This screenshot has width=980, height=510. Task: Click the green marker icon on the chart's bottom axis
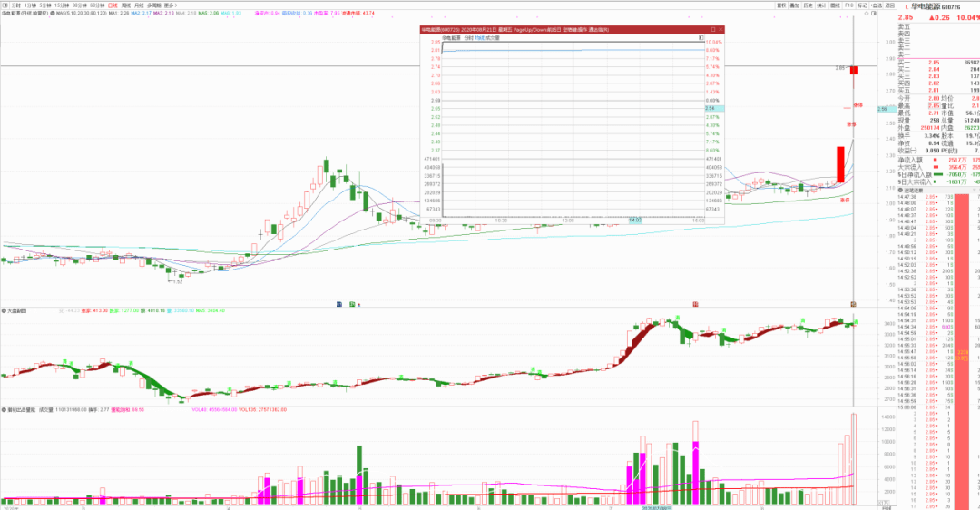[x=352, y=304]
